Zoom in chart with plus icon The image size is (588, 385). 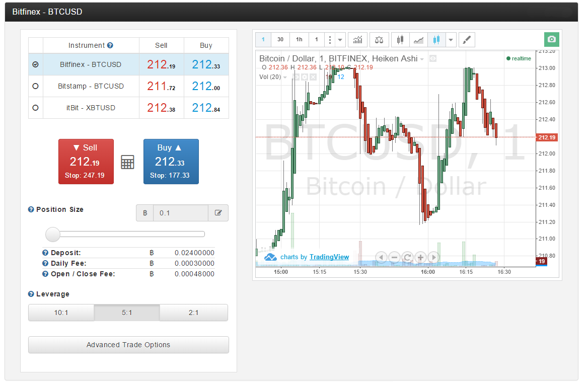[420, 258]
